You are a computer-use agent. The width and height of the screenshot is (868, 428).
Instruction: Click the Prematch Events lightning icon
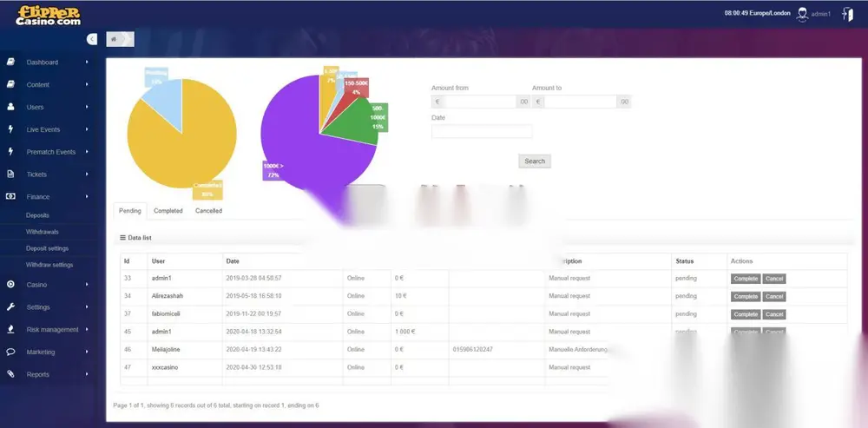tap(10, 151)
